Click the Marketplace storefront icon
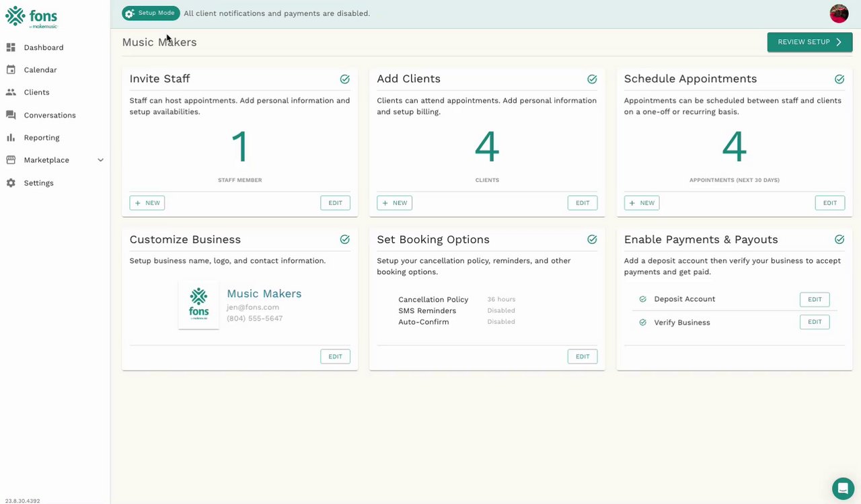 point(11,160)
